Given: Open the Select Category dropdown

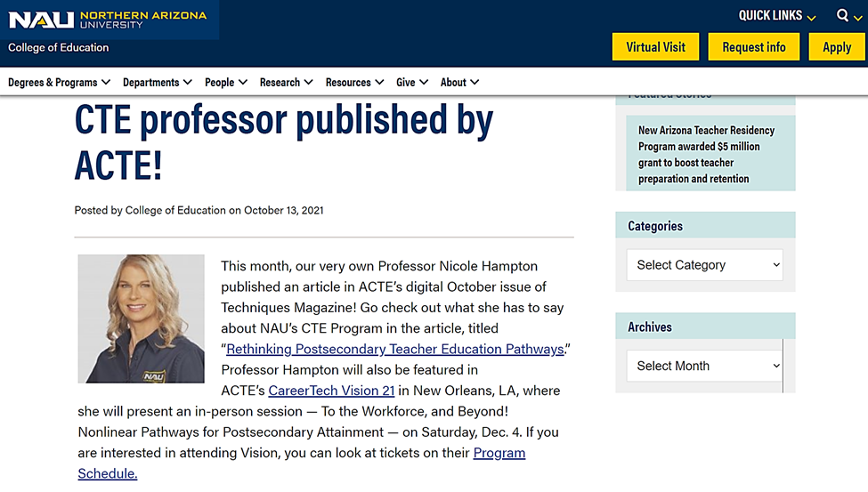Looking at the screenshot, I should pos(705,265).
